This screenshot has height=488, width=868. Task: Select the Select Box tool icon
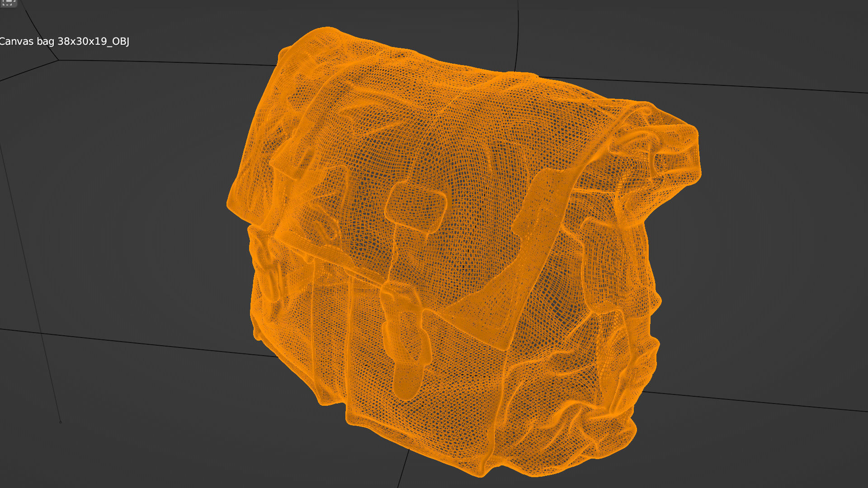(x=8, y=3)
